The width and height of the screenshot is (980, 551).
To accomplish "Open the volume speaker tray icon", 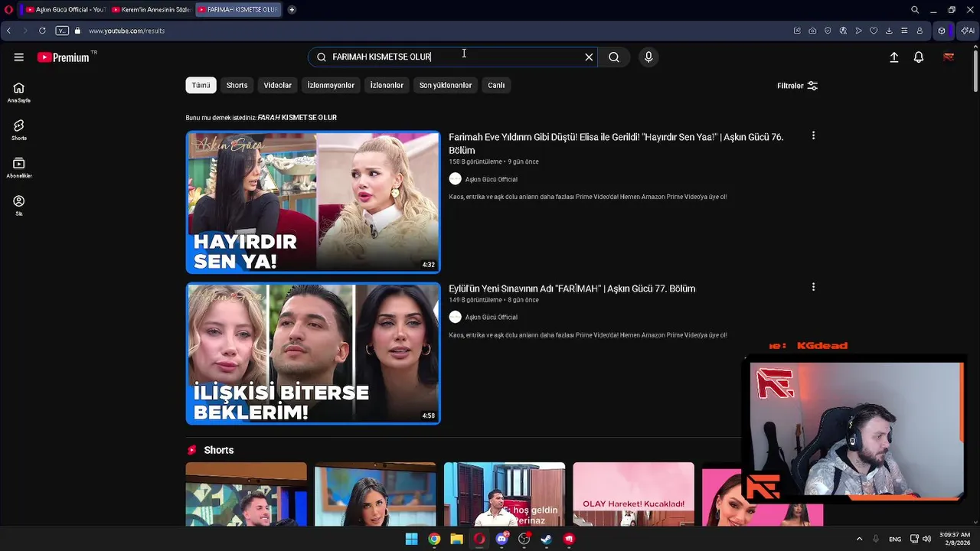I will pos(927,539).
